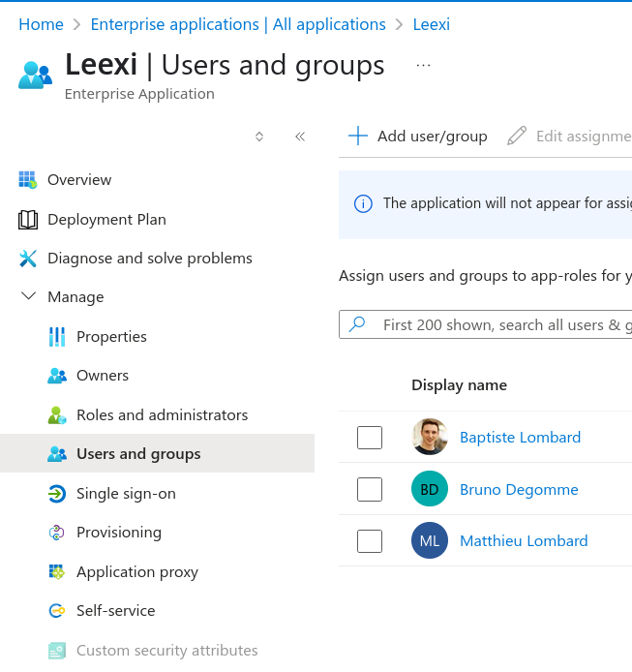Viewport: 632px width, 672px height.
Task: Select Users and groups in sidebar
Action: click(157, 453)
